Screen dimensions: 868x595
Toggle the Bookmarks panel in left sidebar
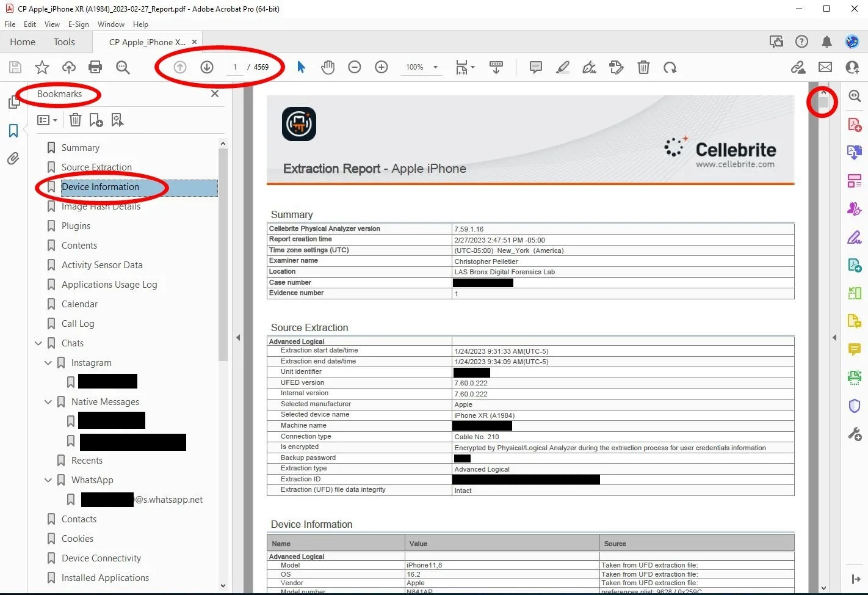(13, 130)
